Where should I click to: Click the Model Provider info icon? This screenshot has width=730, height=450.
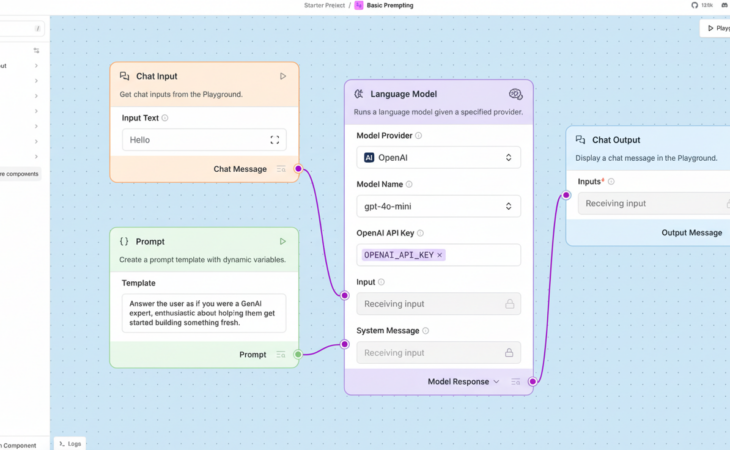click(x=419, y=136)
